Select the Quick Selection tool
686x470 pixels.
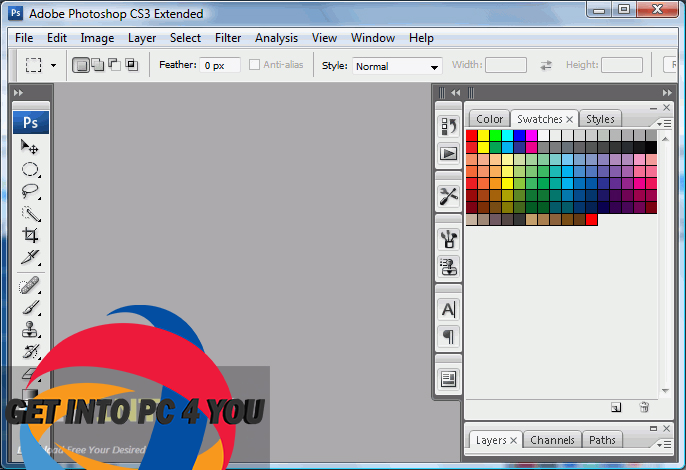pyautogui.click(x=30, y=214)
